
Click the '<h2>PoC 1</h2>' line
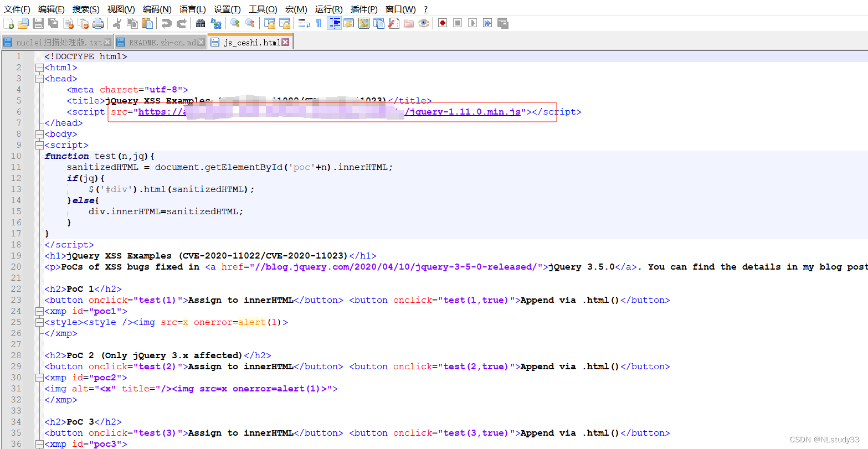click(x=83, y=289)
